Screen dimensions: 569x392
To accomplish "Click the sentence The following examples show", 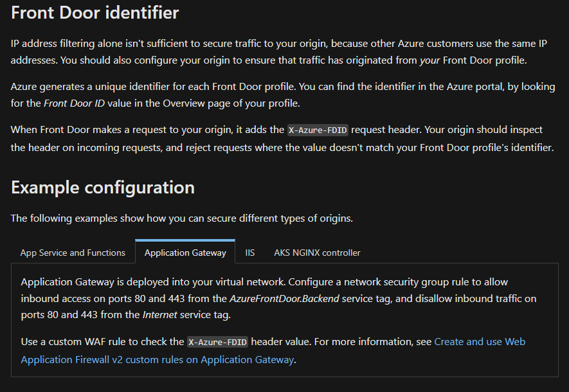I will click(181, 218).
